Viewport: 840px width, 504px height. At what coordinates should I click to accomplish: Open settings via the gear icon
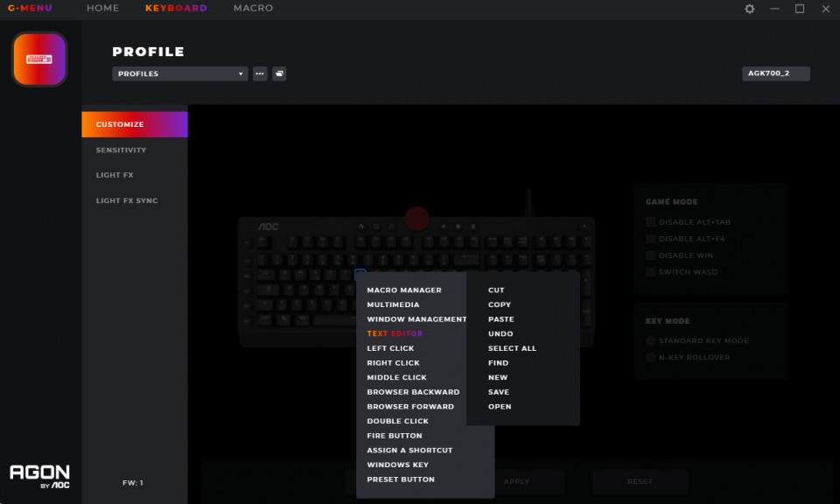[x=750, y=9]
